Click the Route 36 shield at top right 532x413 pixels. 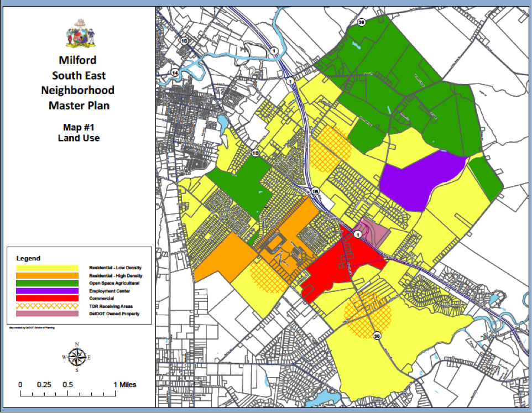[x=363, y=23]
